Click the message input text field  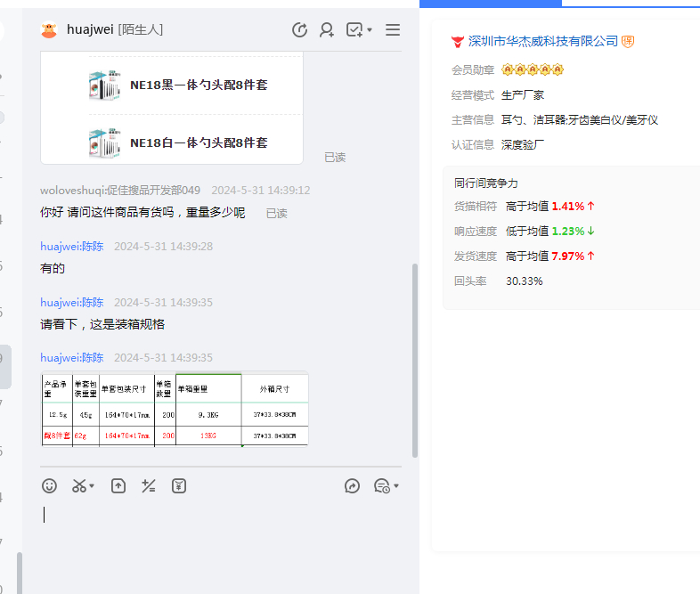point(221,534)
